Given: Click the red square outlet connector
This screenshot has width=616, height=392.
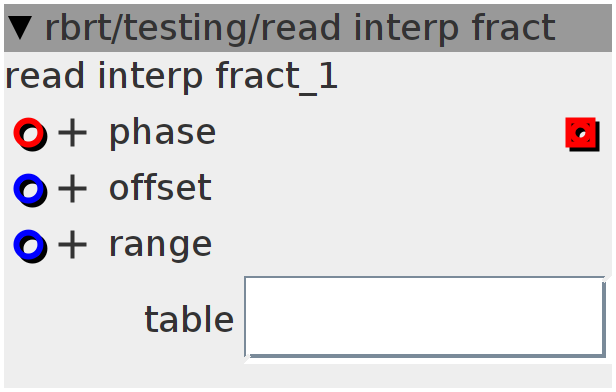Looking at the screenshot, I should point(583,134).
